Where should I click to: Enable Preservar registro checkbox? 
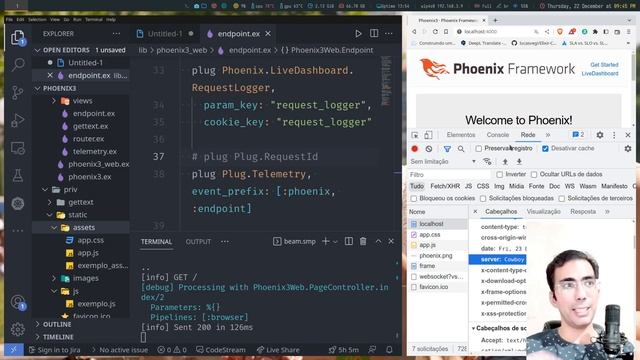pos(479,149)
